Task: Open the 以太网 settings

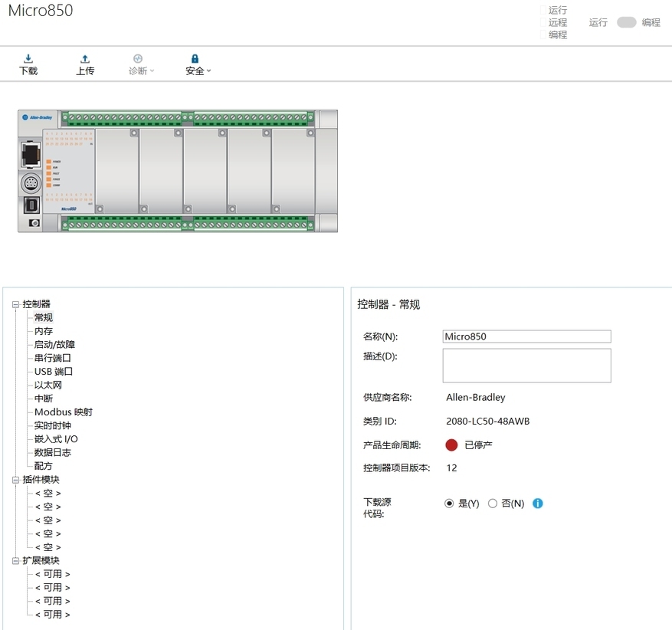Action: tap(48, 385)
